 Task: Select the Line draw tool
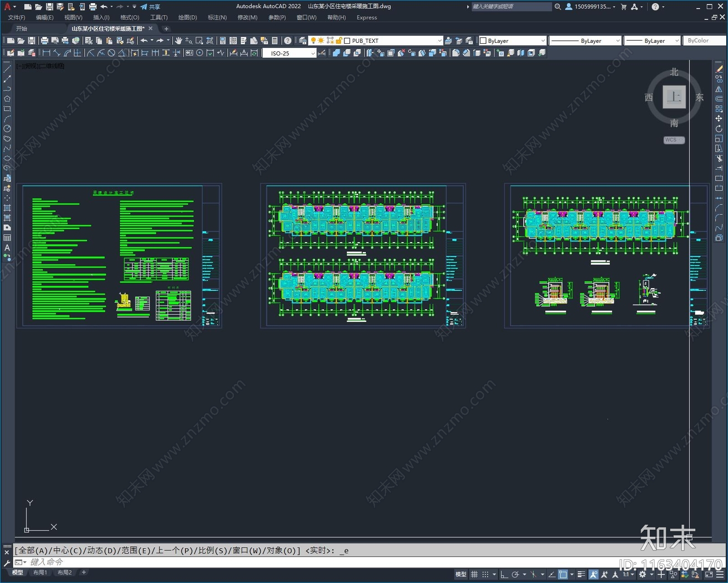(x=7, y=69)
